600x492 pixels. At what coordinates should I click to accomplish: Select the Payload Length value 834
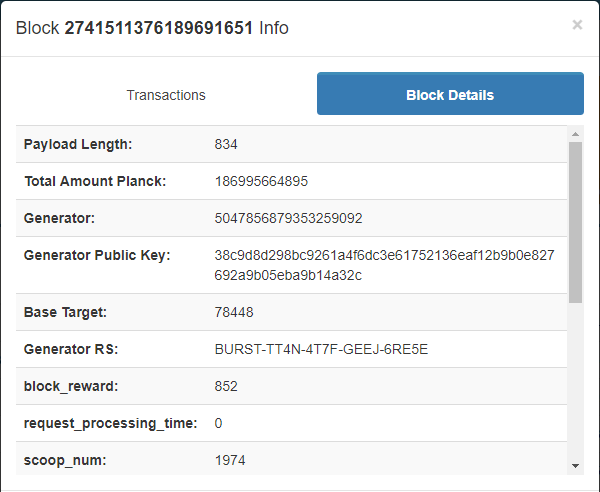point(226,144)
